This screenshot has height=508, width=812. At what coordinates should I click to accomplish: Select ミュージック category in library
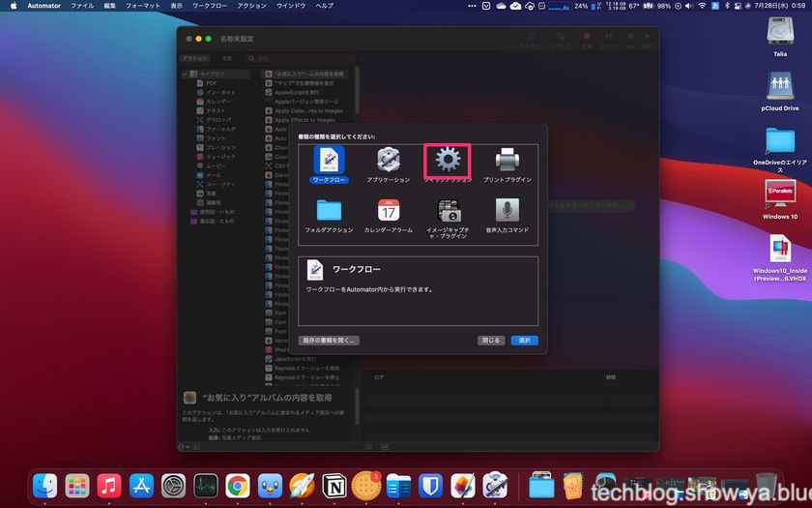pos(220,156)
